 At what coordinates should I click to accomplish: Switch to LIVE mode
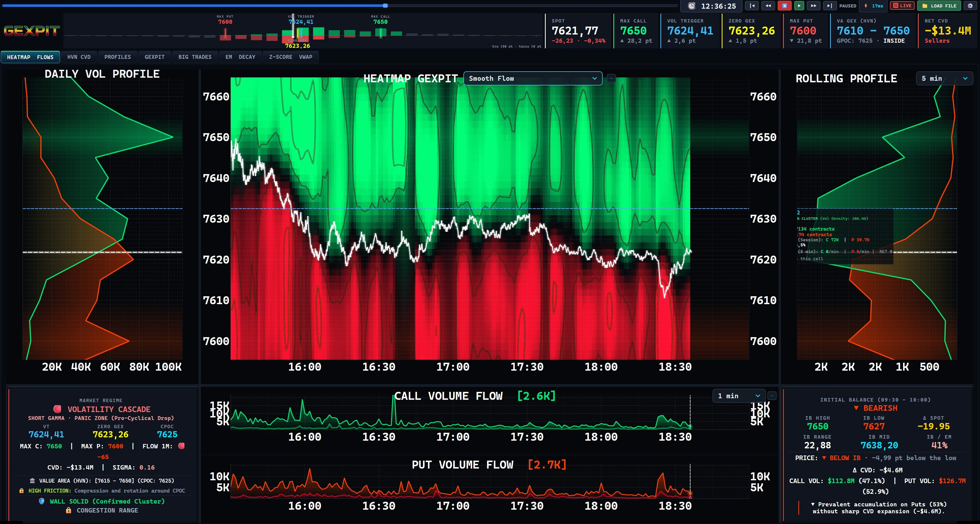pos(902,6)
